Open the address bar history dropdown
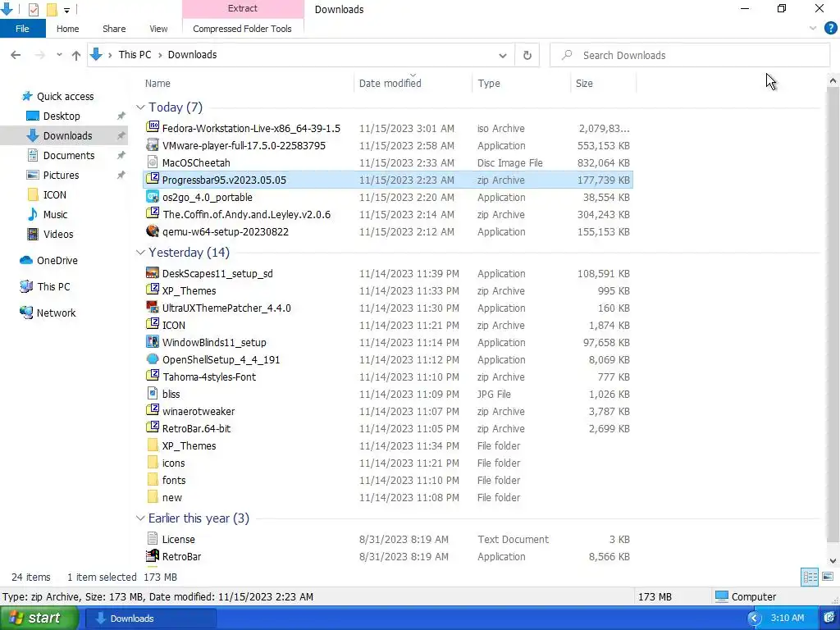Image resolution: width=840 pixels, height=630 pixels. pyautogui.click(x=503, y=55)
